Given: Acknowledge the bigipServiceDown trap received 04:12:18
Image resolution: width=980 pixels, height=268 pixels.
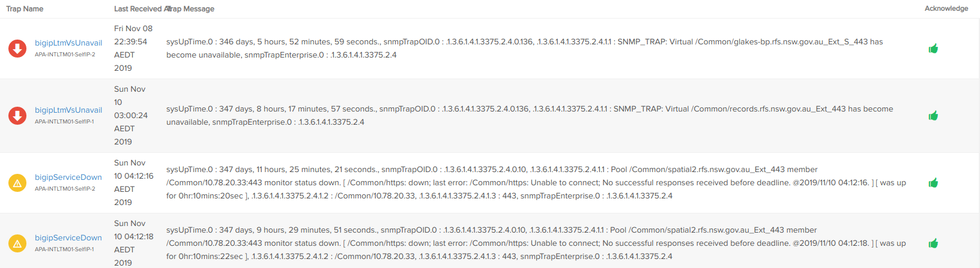Looking at the screenshot, I should 933,243.
